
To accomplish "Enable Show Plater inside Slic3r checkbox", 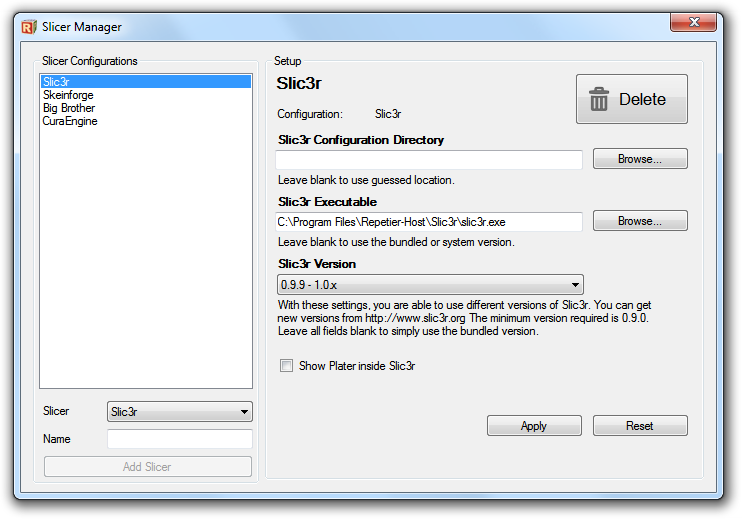I will (x=287, y=366).
